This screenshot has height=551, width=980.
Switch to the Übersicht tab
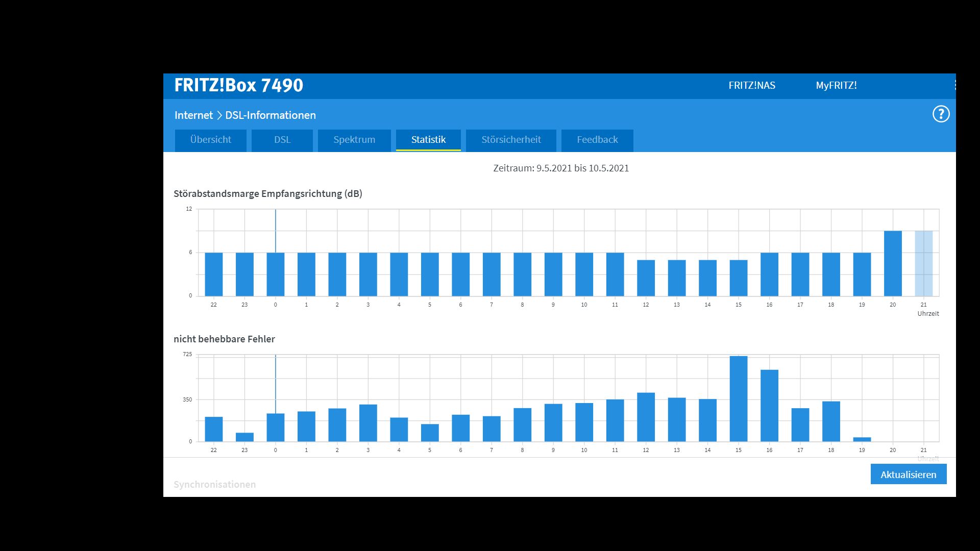coord(210,140)
